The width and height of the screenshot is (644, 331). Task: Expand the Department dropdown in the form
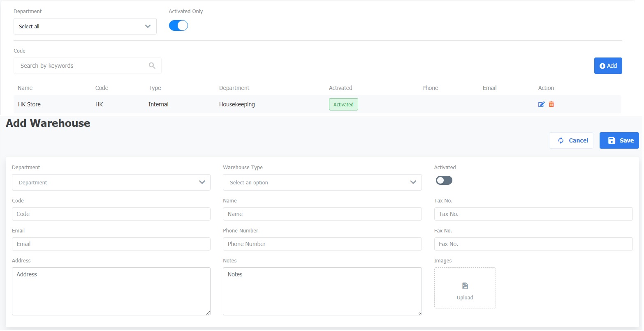[x=111, y=182]
